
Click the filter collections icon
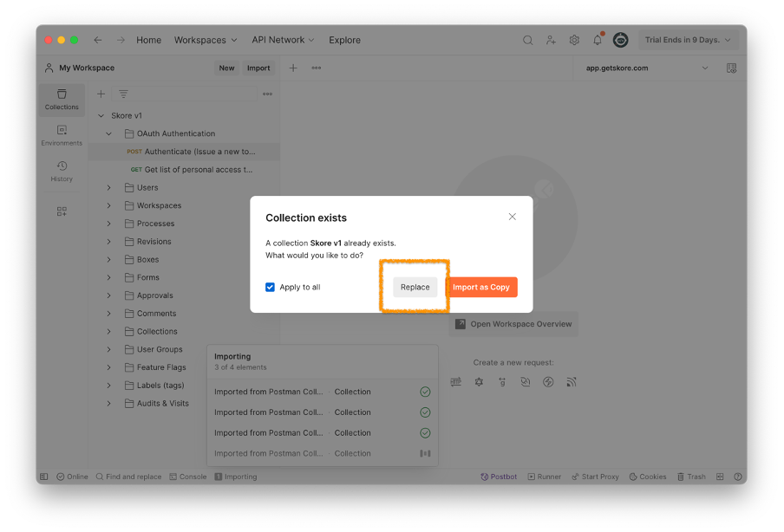(123, 94)
